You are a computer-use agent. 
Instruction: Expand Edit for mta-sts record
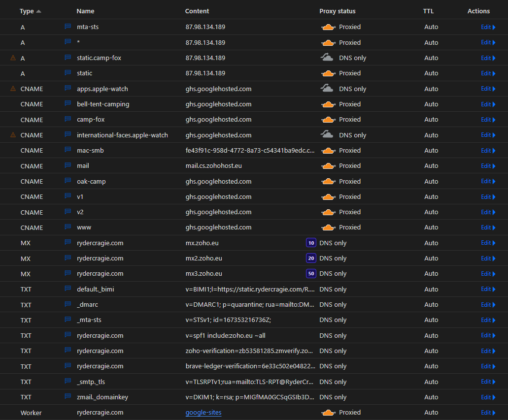click(488, 27)
